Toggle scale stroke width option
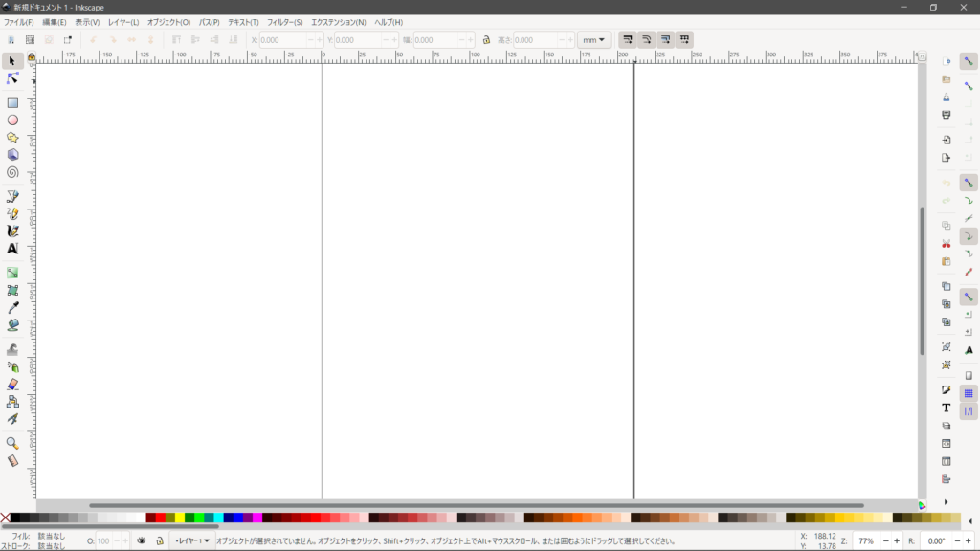Screen dimensions: 980x551 click(628, 40)
